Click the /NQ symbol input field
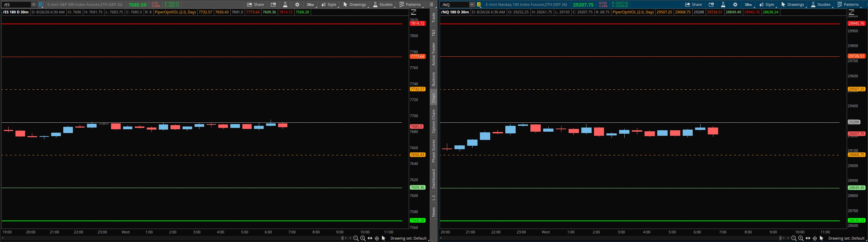This screenshot has width=868, height=242. (x=455, y=4)
